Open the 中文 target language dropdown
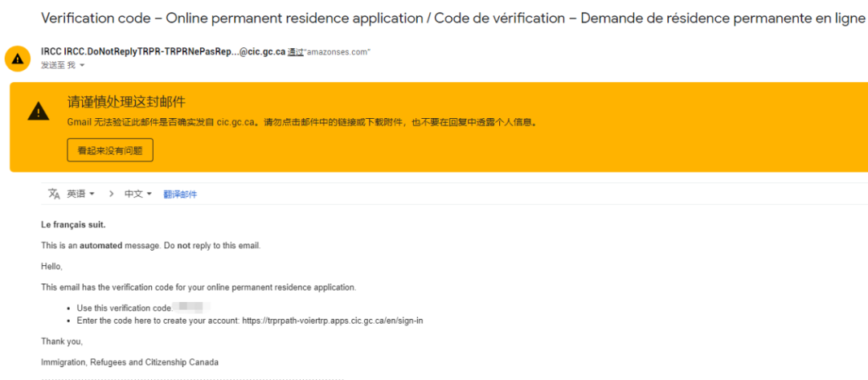This screenshot has width=868, height=380. pos(138,194)
